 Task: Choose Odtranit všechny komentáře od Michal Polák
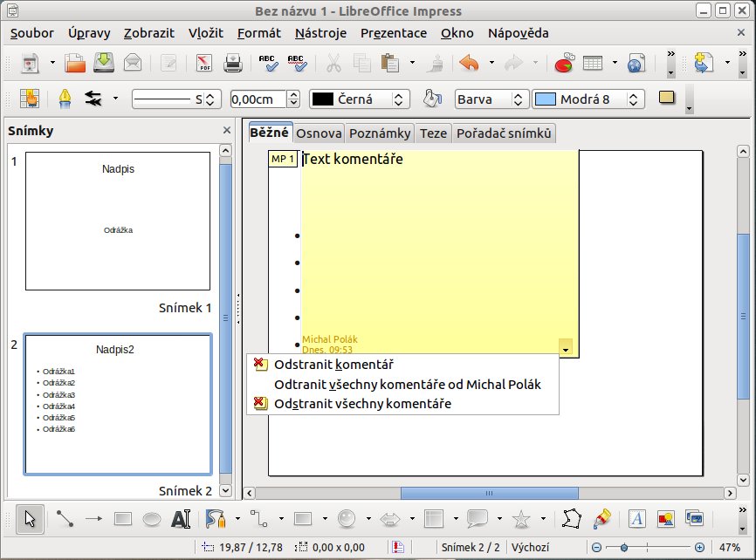(402, 385)
